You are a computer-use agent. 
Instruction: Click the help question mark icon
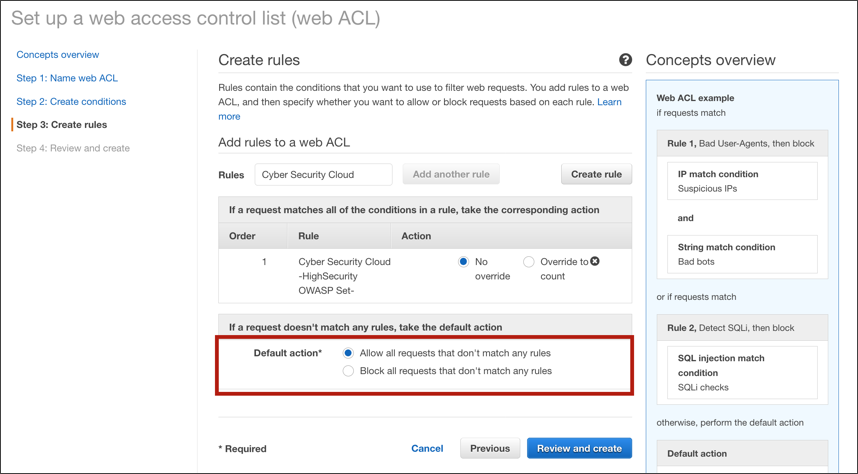[625, 61]
